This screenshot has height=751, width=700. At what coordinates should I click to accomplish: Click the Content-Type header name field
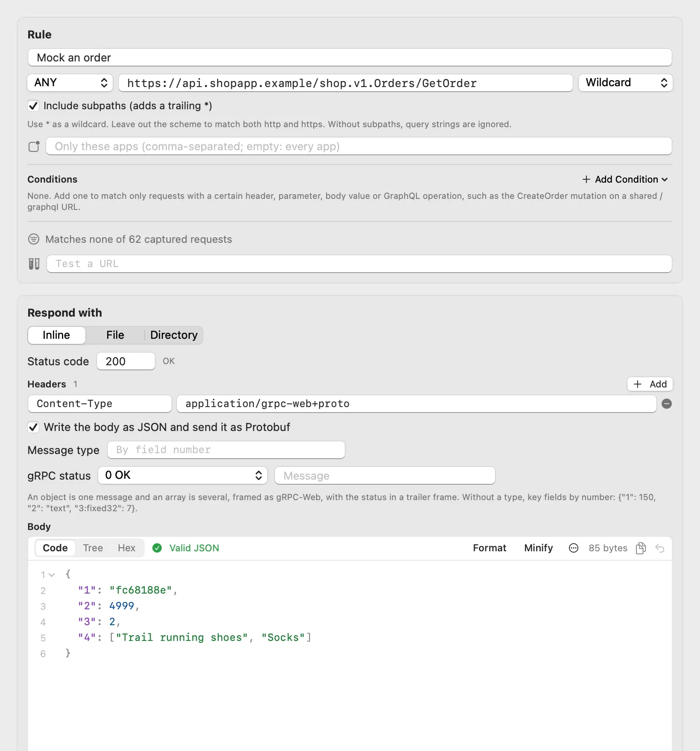[x=100, y=404]
